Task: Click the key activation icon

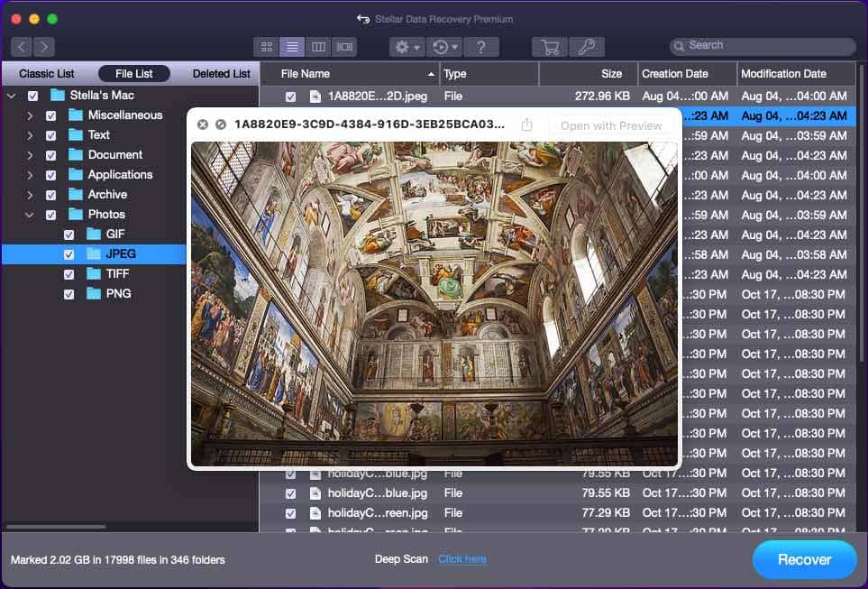Action: click(x=586, y=47)
